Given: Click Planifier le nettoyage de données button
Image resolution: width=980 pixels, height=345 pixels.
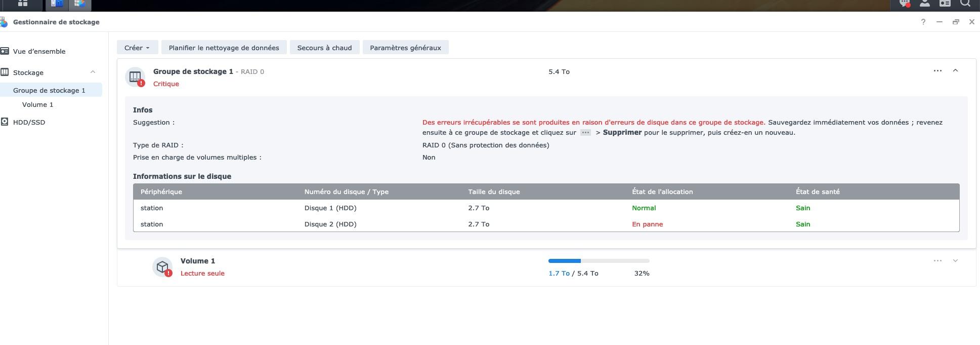Looking at the screenshot, I should [x=224, y=48].
